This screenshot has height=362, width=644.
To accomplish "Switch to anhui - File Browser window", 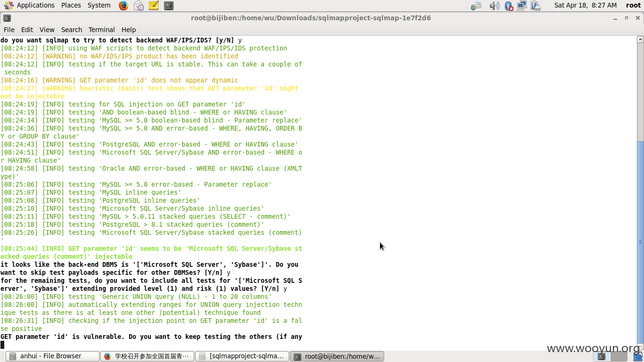I will [x=52, y=356].
